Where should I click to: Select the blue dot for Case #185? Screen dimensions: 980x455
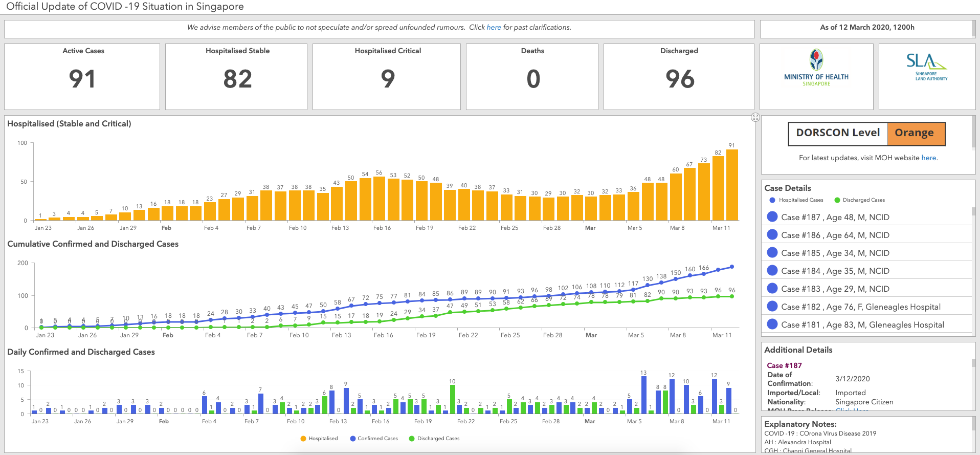(772, 252)
